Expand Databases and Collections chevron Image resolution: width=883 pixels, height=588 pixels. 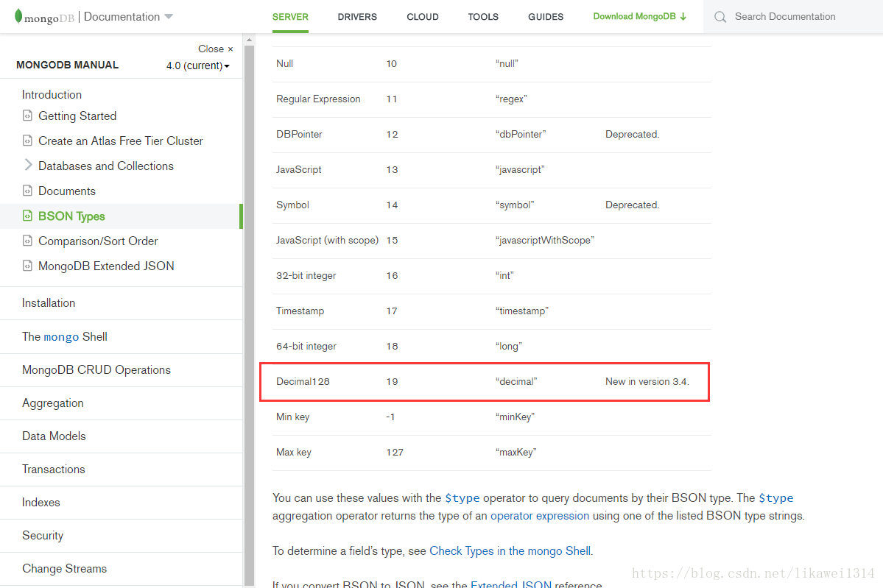28,165
